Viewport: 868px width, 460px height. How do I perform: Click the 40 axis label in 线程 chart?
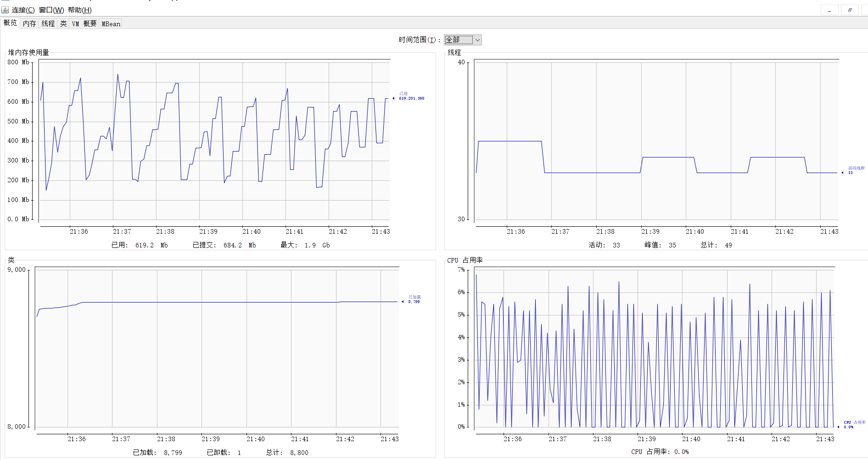[x=461, y=62]
